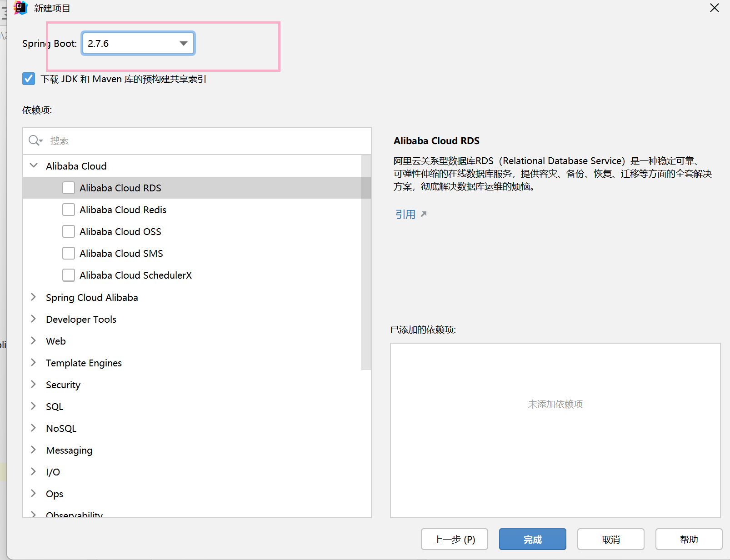
Task: Click the 上一步 (P) button
Action: point(455,539)
